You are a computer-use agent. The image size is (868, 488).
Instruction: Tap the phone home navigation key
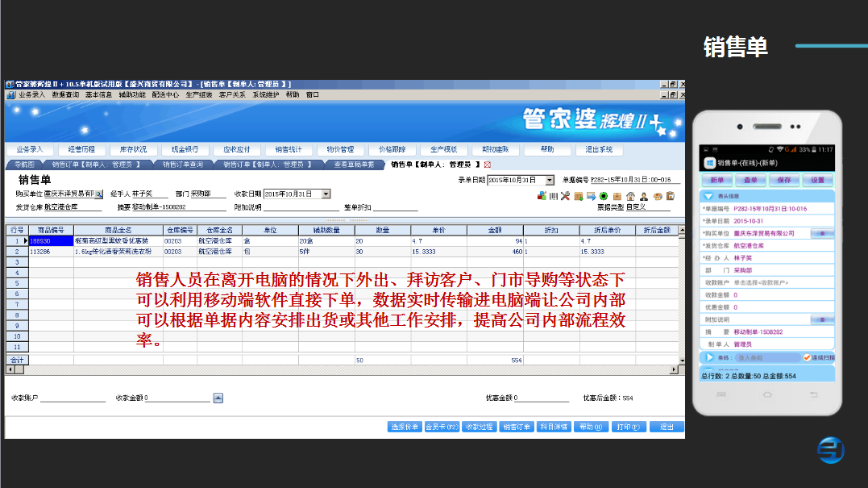(x=767, y=394)
